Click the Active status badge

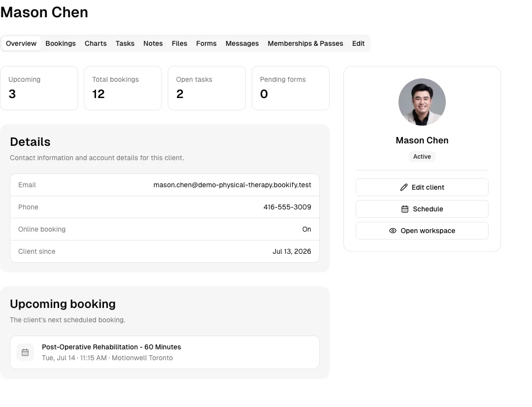pyautogui.click(x=422, y=157)
